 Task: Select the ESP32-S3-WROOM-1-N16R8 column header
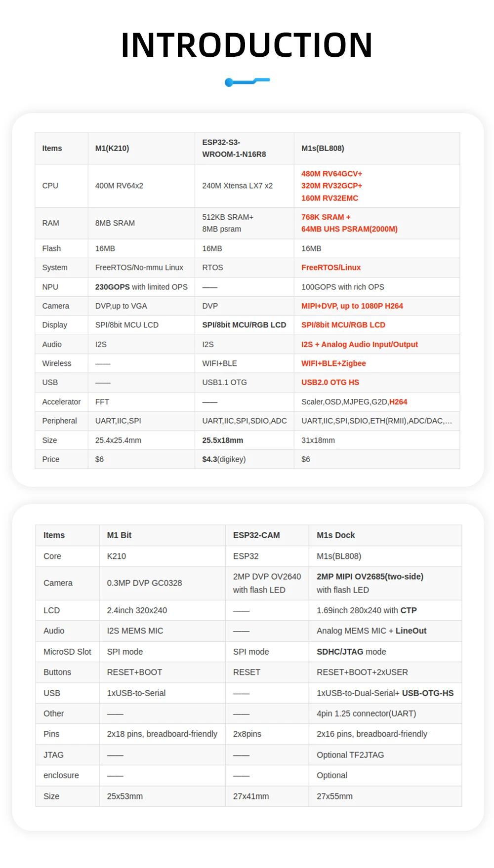coord(234,148)
